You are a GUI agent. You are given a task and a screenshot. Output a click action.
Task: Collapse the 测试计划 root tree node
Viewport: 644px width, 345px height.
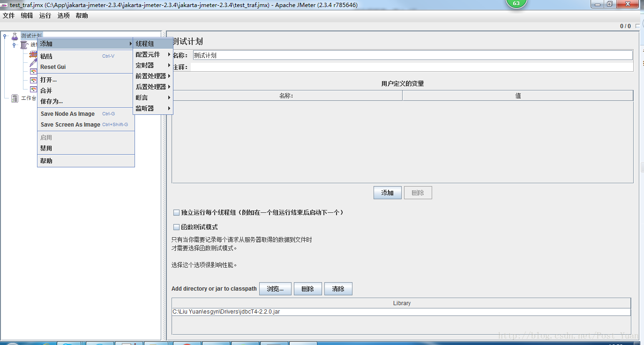point(5,36)
